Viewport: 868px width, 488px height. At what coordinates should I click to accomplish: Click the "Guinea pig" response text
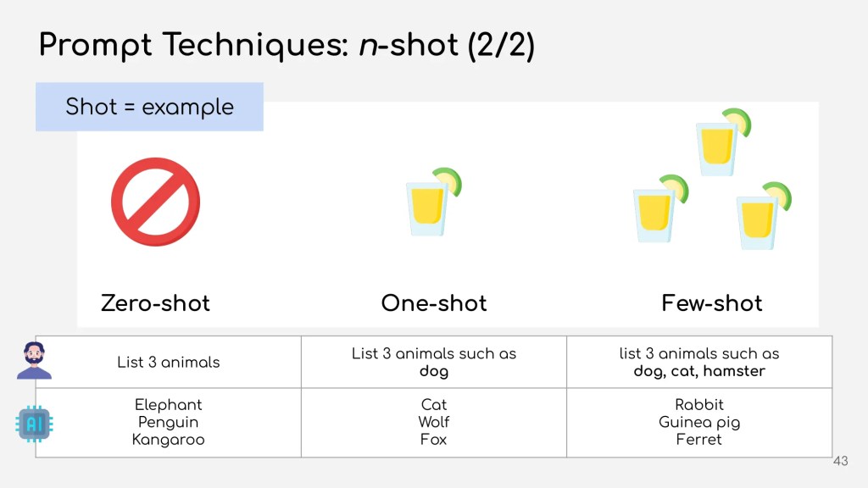(699, 422)
